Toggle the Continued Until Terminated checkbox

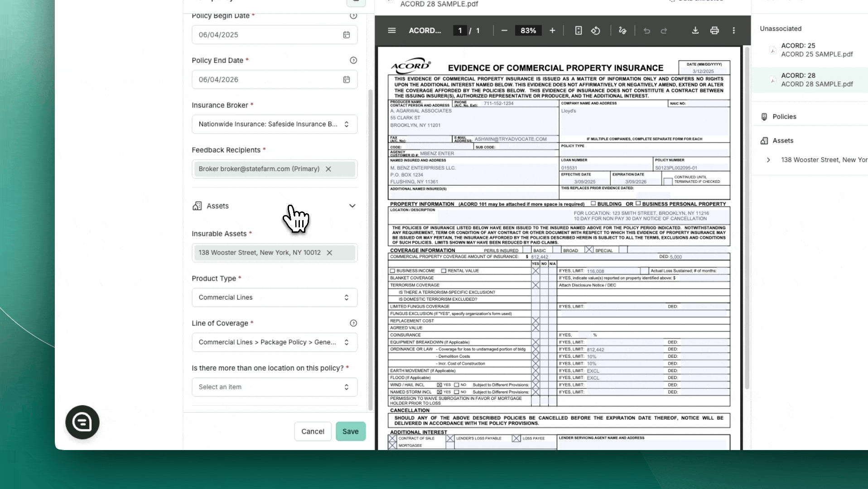(x=668, y=182)
